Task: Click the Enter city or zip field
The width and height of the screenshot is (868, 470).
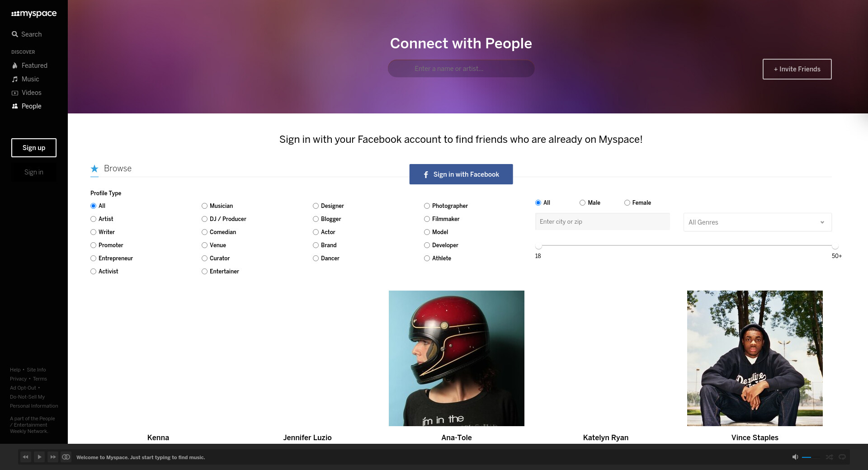Action: click(602, 222)
